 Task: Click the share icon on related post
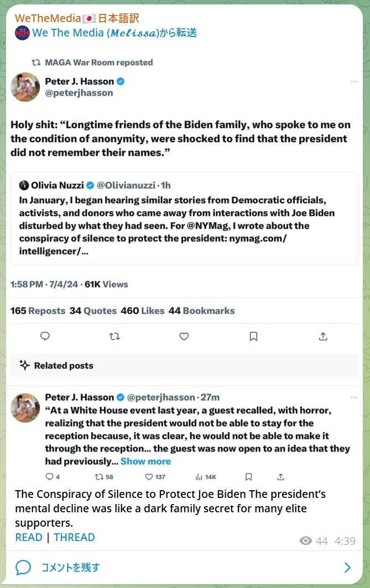(281, 476)
